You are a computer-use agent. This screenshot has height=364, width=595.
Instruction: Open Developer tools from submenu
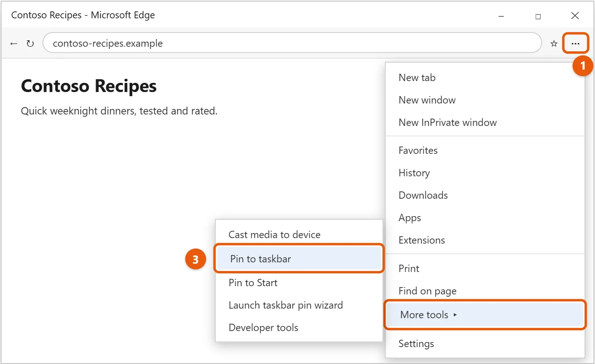tap(299, 328)
